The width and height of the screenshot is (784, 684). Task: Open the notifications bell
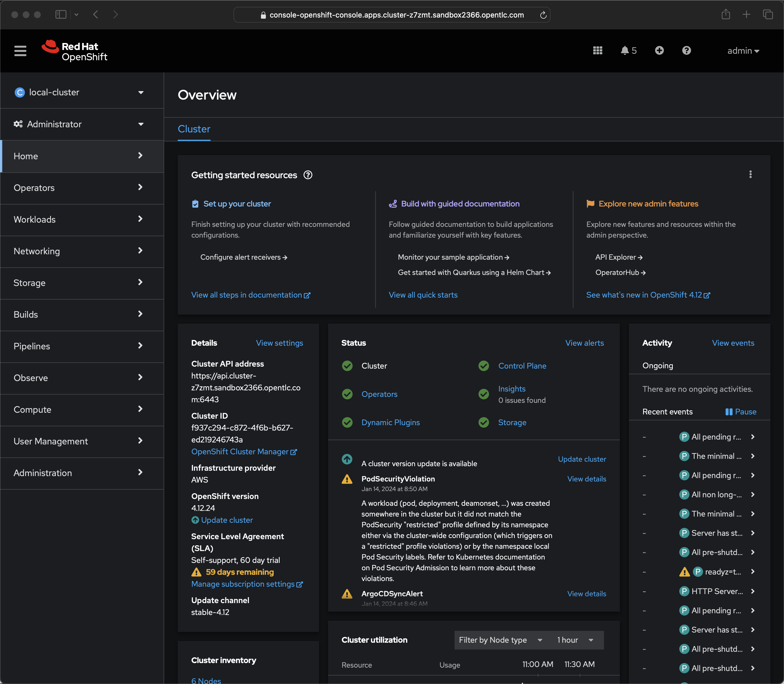[628, 51]
